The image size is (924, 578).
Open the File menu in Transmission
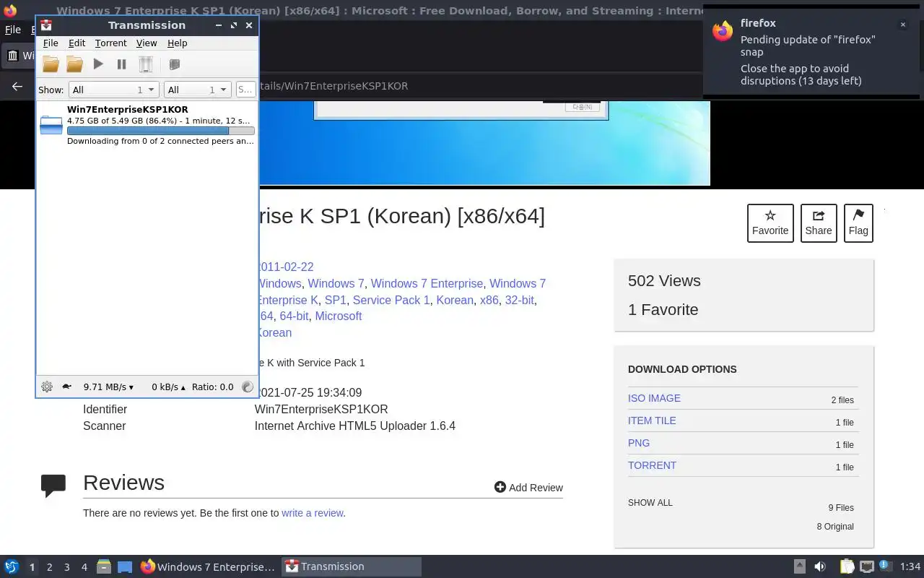click(x=51, y=43)
